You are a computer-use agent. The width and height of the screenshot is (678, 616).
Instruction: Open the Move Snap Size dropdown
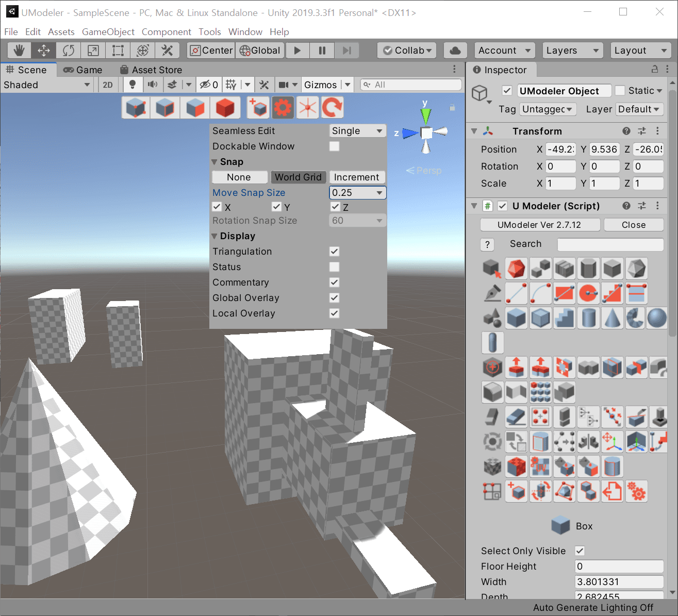358,193
